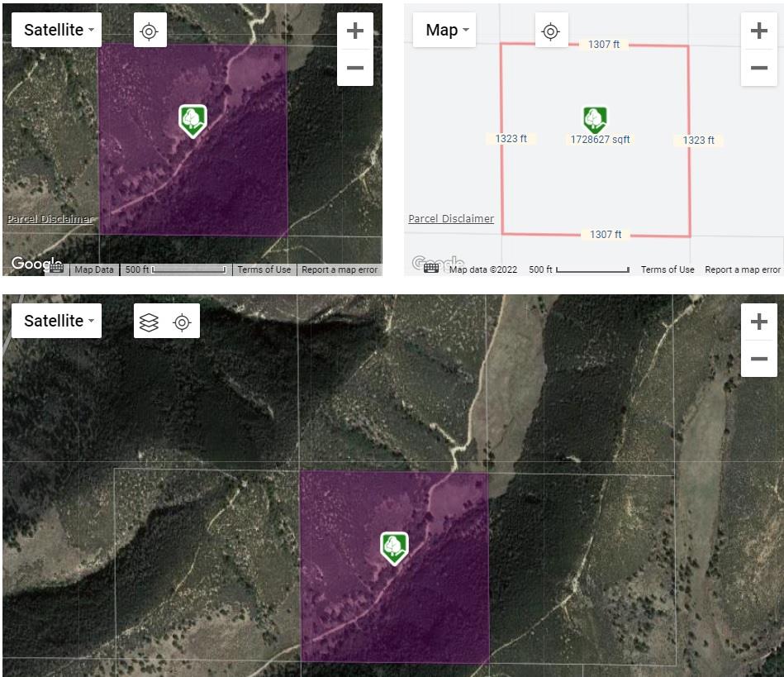The image size is (784, 677).
Task: Click top 1307 ft boundary label
Action: pyautogui.click(x=604, y=45)
